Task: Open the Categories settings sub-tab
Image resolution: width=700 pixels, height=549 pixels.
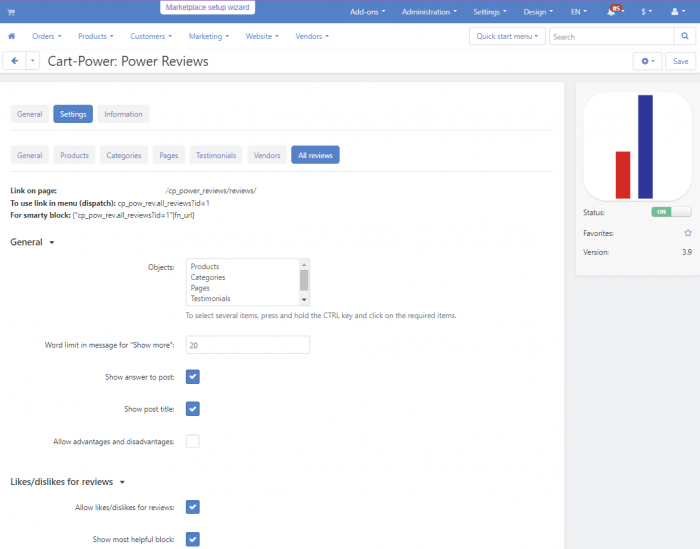Action: click(x=124, y=155)
